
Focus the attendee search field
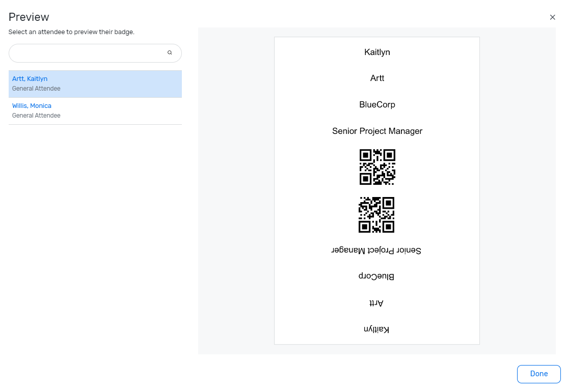87,53
